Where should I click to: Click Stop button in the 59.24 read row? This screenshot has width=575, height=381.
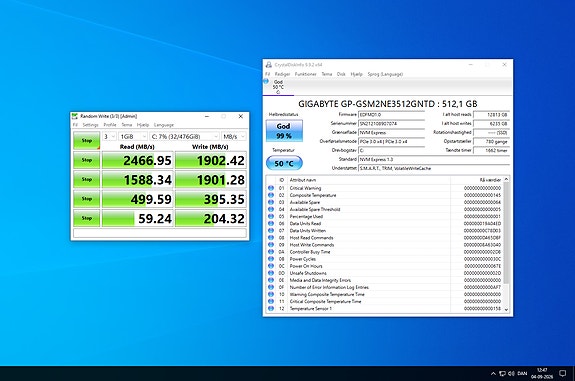click(87, 219)
